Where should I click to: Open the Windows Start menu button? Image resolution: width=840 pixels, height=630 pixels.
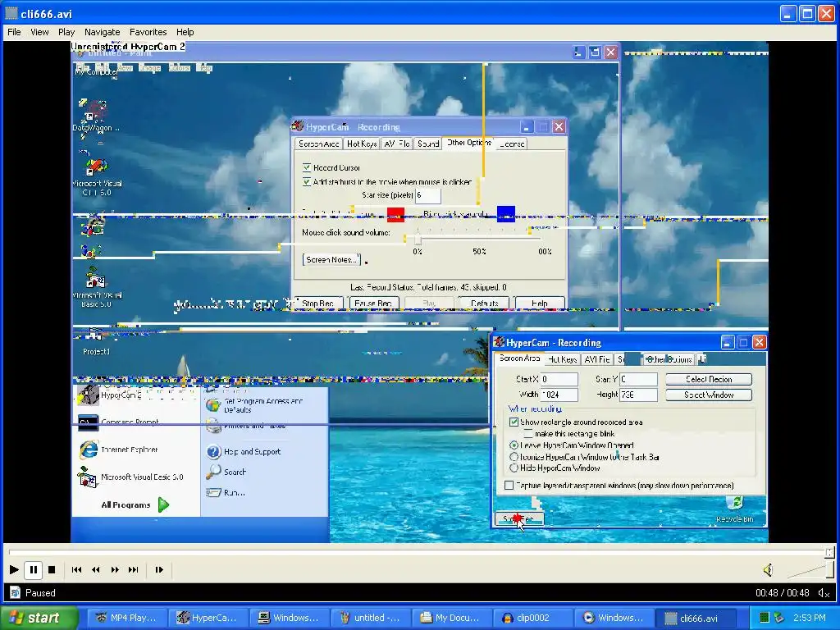pyautogui.click(x=39, y=618)
